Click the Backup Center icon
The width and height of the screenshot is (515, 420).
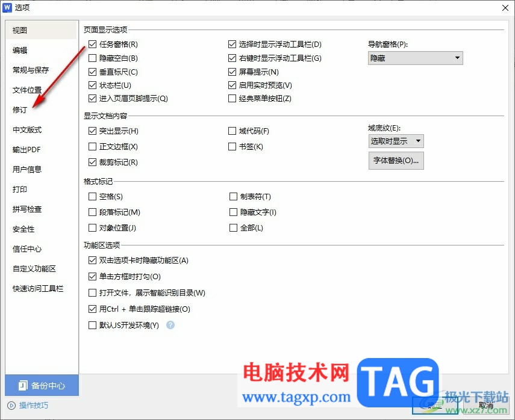coord(23,385)
